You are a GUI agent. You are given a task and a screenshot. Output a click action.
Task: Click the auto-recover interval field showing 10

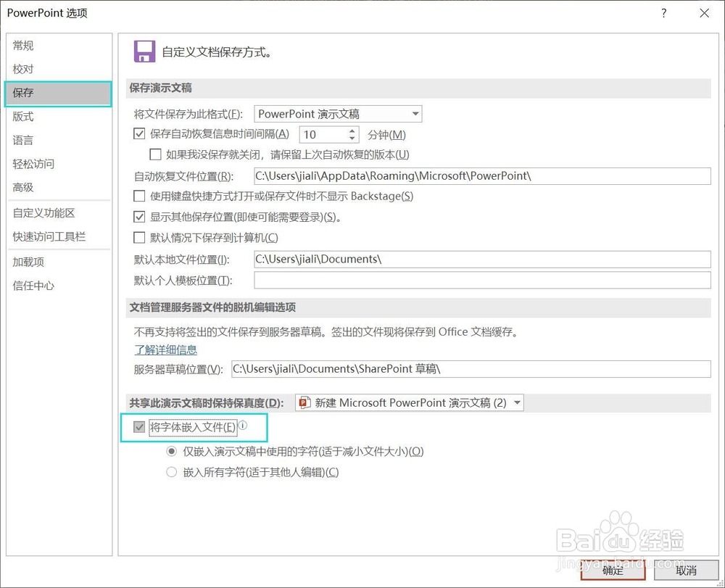[323, 135]
